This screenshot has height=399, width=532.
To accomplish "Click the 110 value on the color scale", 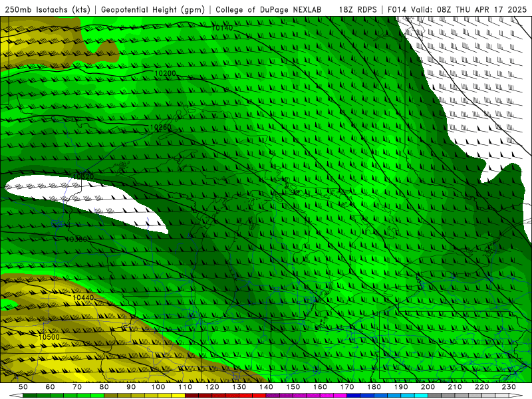I will [x=186, y=387].
